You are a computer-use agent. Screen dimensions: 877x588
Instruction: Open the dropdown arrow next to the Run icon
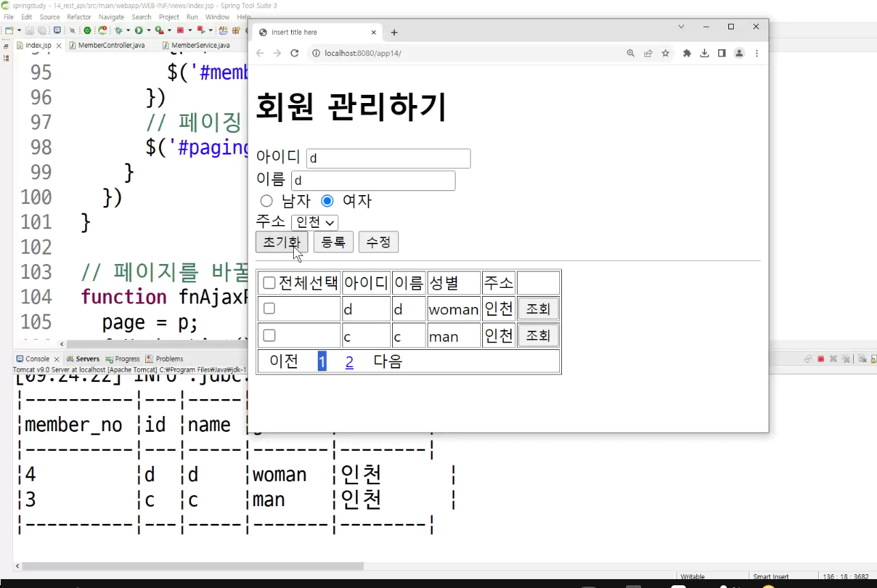(x=149, y=31)
